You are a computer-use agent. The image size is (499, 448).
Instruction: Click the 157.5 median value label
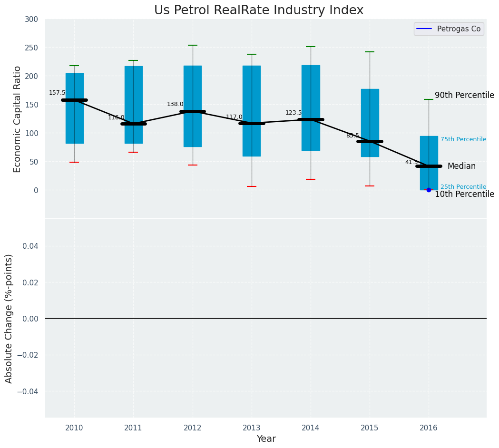click(x=57, y=93)
